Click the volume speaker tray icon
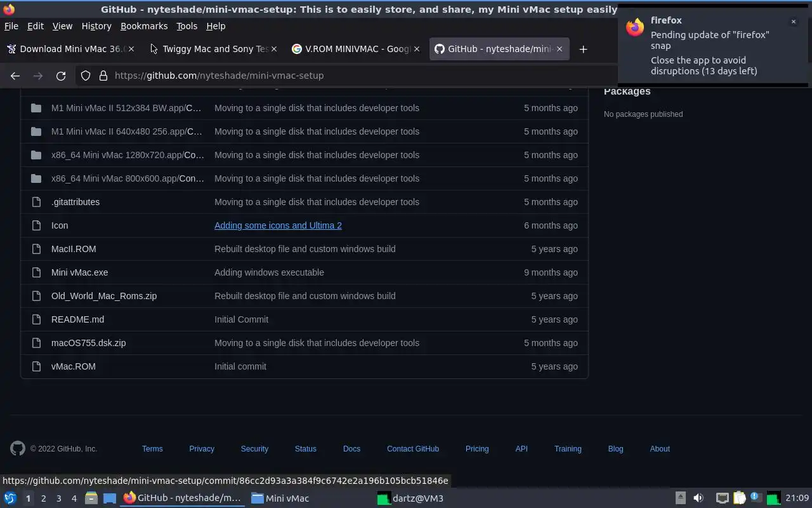Viewport: 812px width, 508px height. (x=698, y=498)
